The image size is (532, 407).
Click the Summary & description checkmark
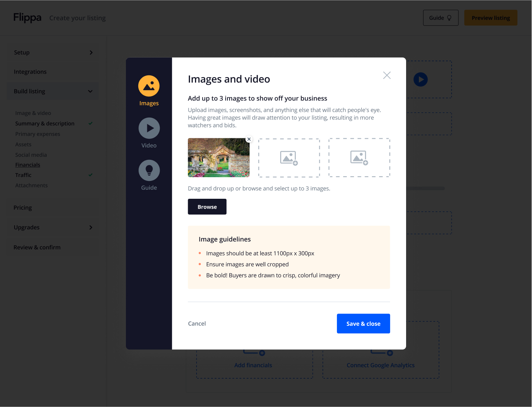click(x=91, y=123)
